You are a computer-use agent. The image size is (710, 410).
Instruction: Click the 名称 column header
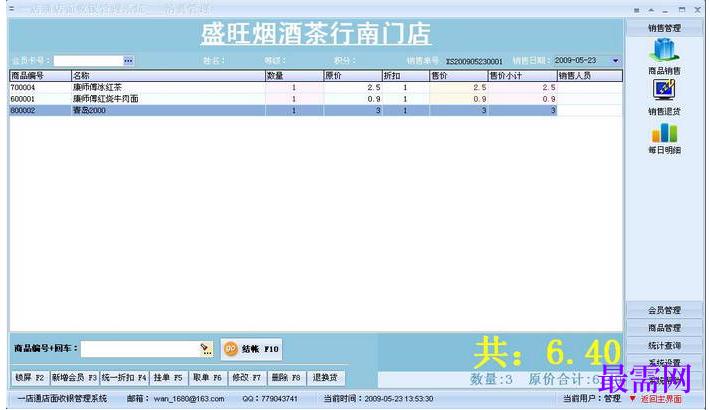[168, 76]
